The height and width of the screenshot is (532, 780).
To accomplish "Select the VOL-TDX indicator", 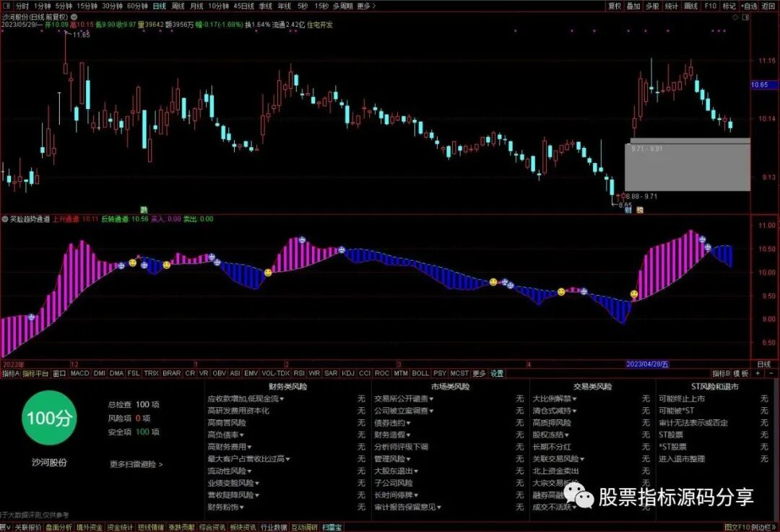I will [x=276, y=373].
